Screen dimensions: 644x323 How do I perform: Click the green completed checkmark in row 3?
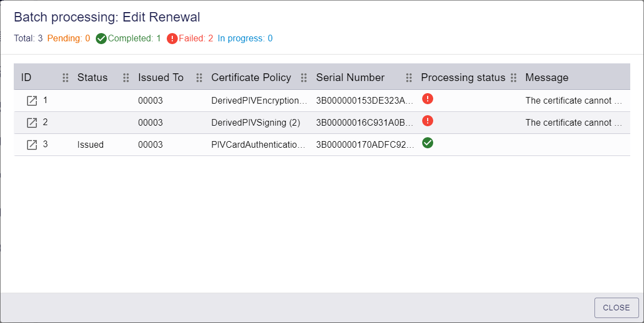click(428, 143)
